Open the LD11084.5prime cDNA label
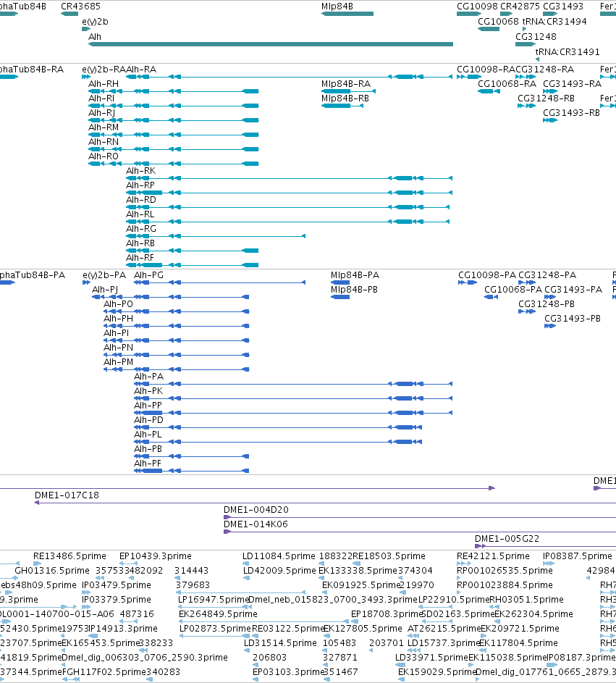This screenshot has height=683, width=616. click(279, 556)
